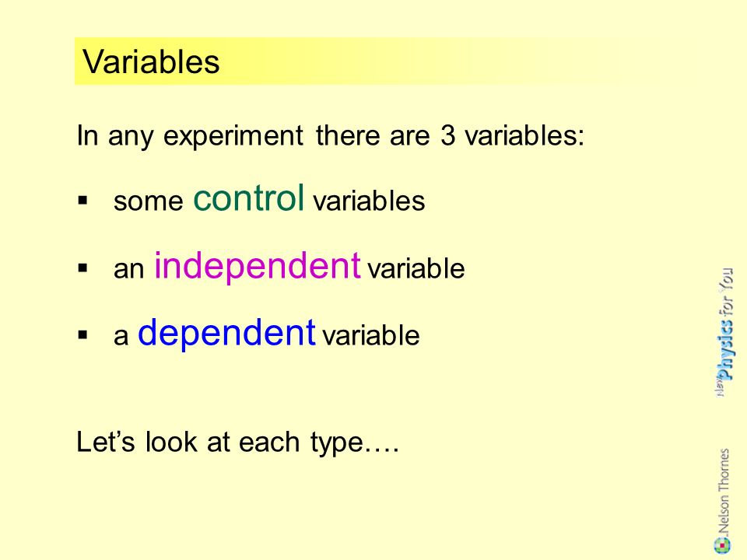Click the blue word dependent

(x=226, y=332)
